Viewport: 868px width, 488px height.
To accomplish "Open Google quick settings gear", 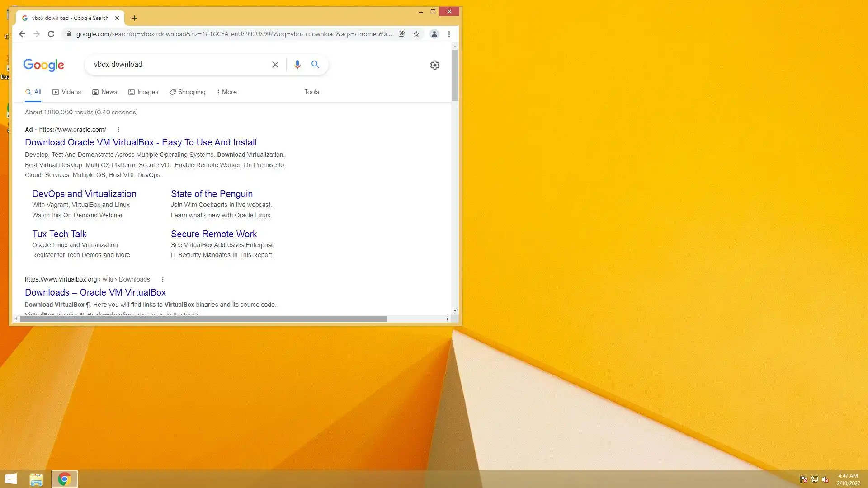I will click(x=434, y=65).
